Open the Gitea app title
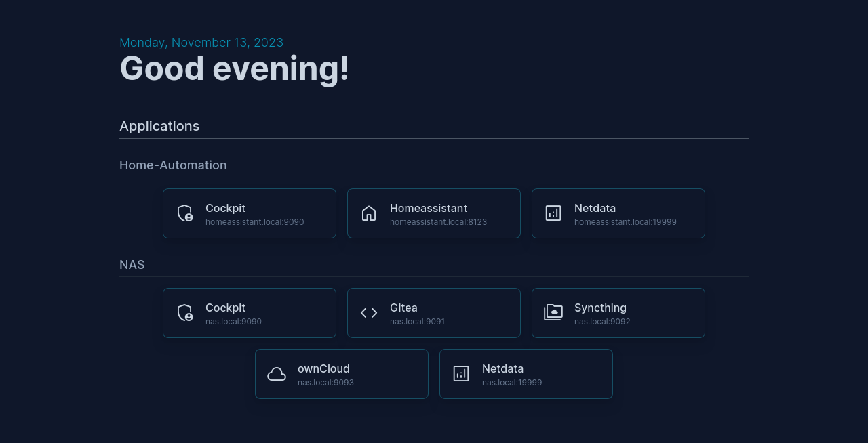The image size is (868, 443). (x=403, y=308)
